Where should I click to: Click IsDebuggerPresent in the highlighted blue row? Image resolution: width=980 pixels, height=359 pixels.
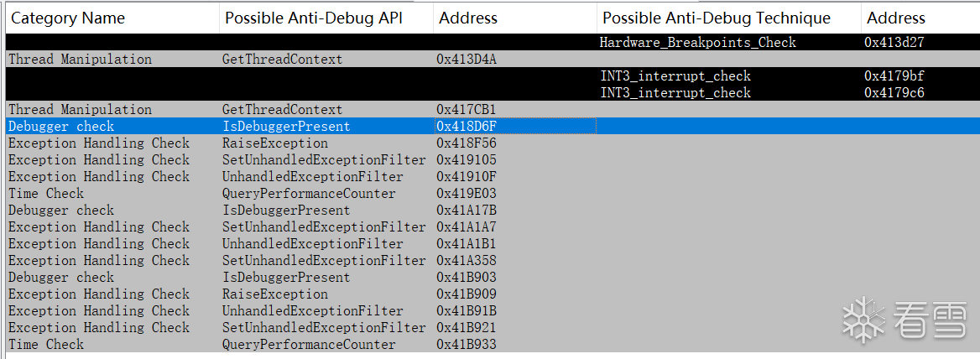286,127
